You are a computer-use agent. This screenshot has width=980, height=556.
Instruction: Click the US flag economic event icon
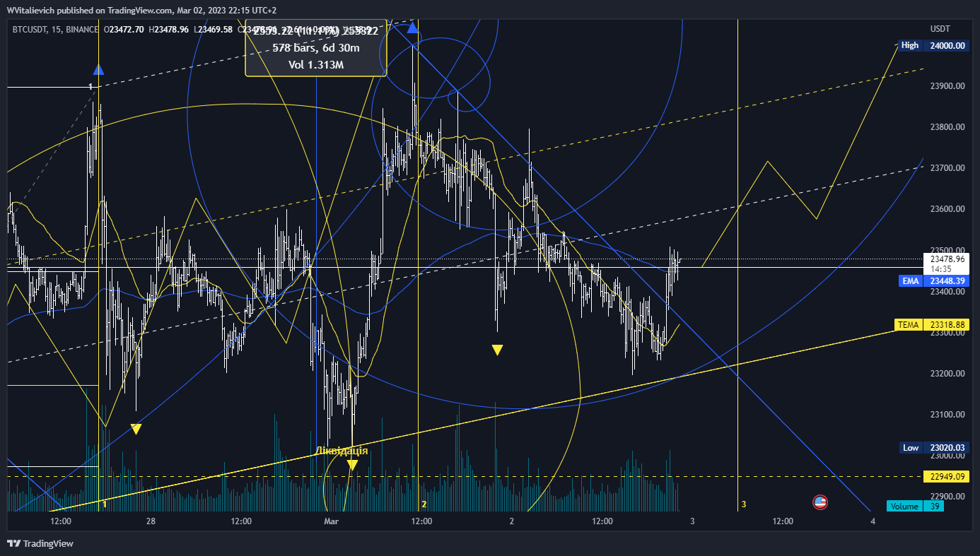click(820, 502)
